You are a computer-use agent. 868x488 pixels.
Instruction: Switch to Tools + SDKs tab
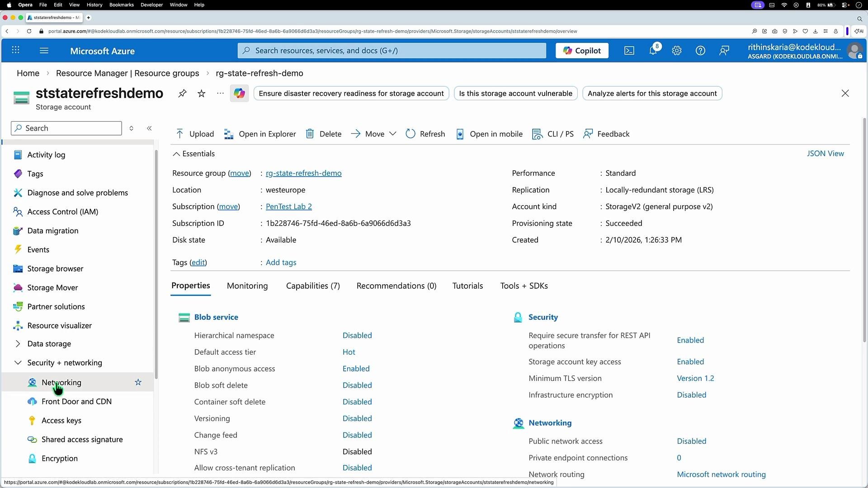(524, 286)
